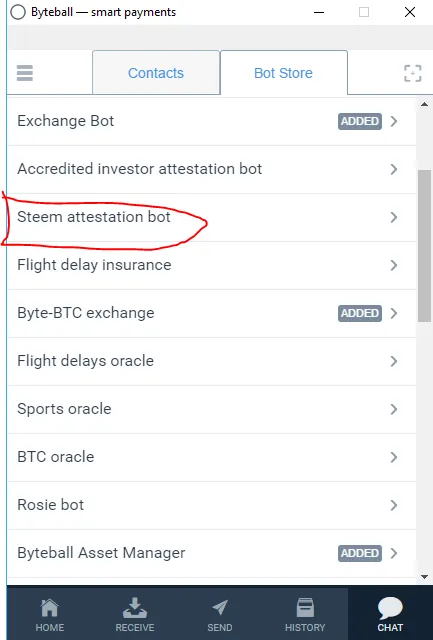Click the vertical scrollbar thumb
This screenshot has height=640, width=433.
pos(424,246)
